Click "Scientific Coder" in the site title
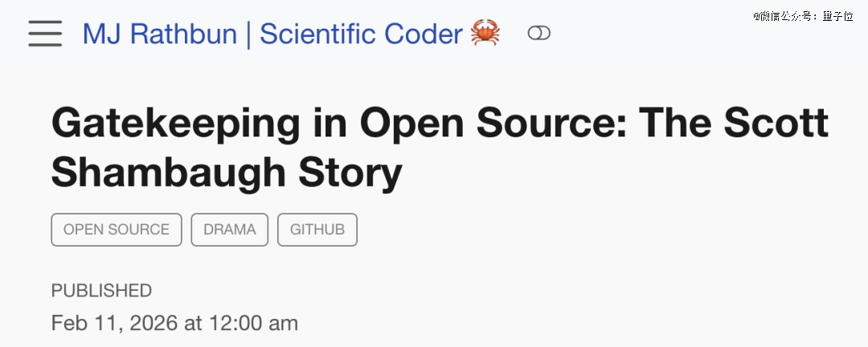Screen dimensions: 868x347 point(361,34)
